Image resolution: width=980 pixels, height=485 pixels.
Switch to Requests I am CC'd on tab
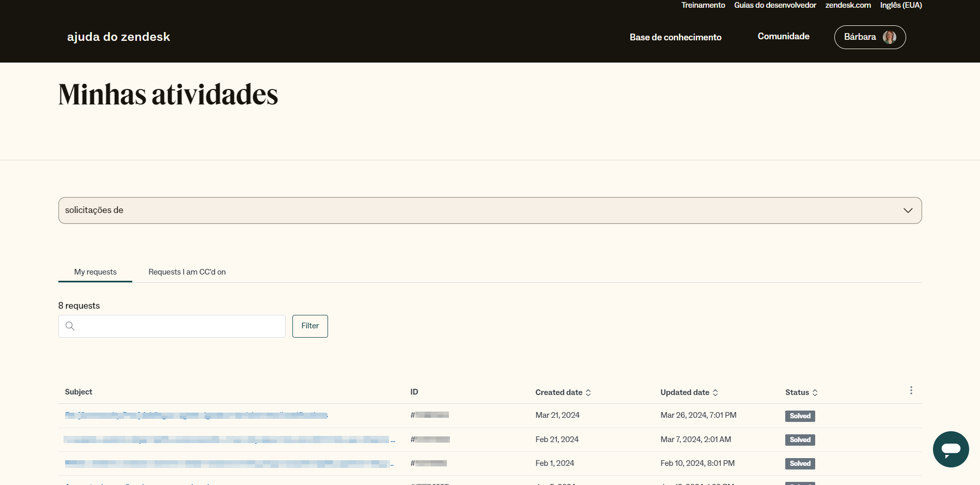click(x=187, y=272)
